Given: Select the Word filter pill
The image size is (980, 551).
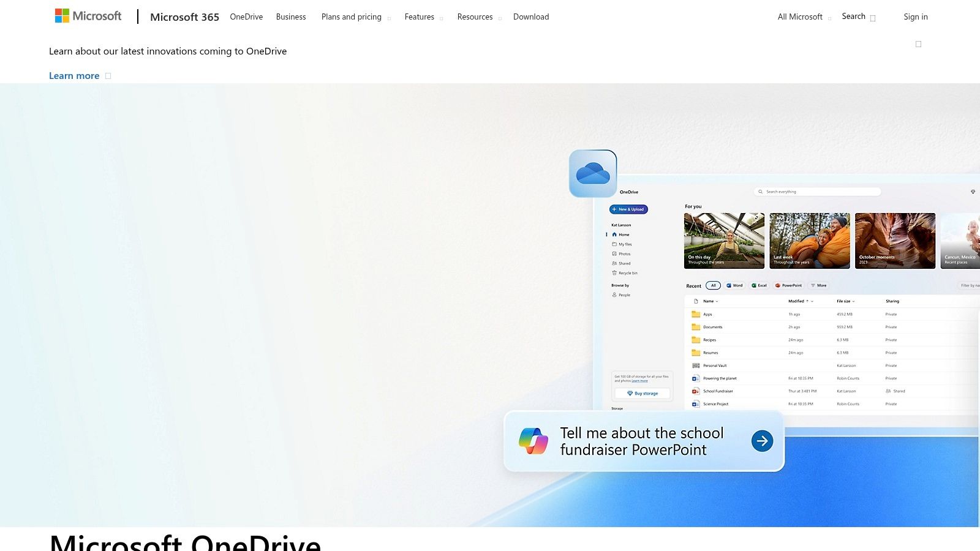Looking at the screenshot, I should pyautogui.click(x=734, y=285).
